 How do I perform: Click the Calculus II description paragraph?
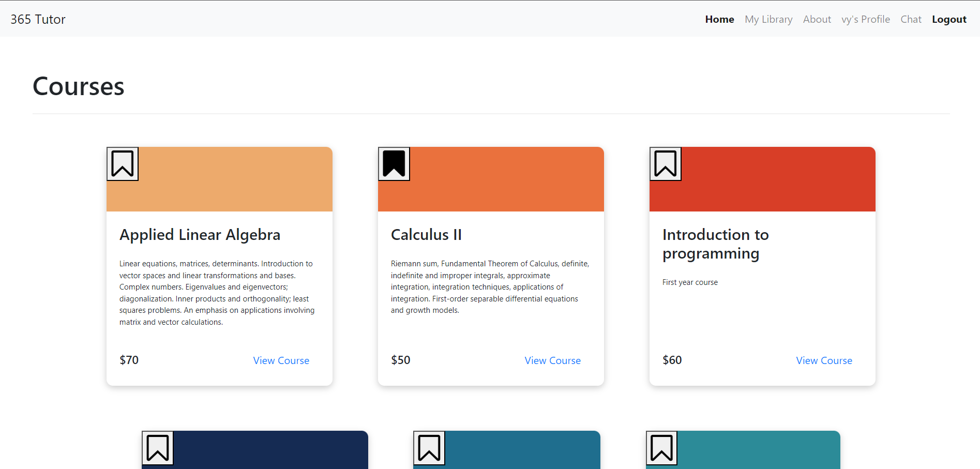click(490, 287)
